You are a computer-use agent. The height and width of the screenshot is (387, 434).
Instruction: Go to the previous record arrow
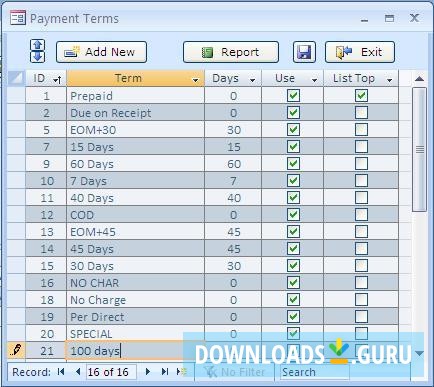(x=78, y=371)
